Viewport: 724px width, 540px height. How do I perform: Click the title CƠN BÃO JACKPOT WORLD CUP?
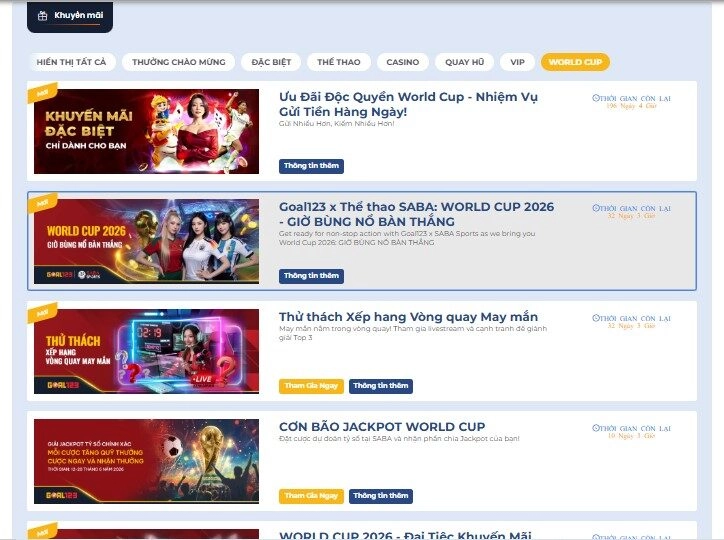pyautogui.click(x=382, y=426)
